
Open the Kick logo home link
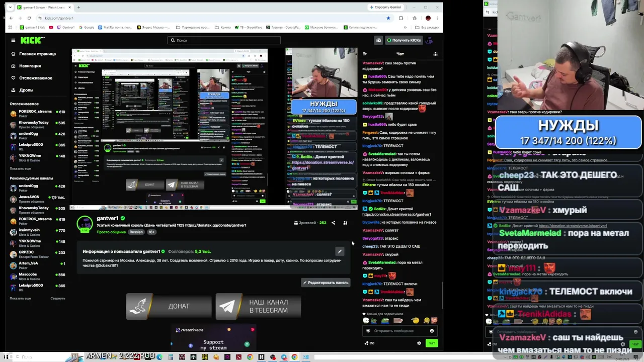tap(32, 40)
